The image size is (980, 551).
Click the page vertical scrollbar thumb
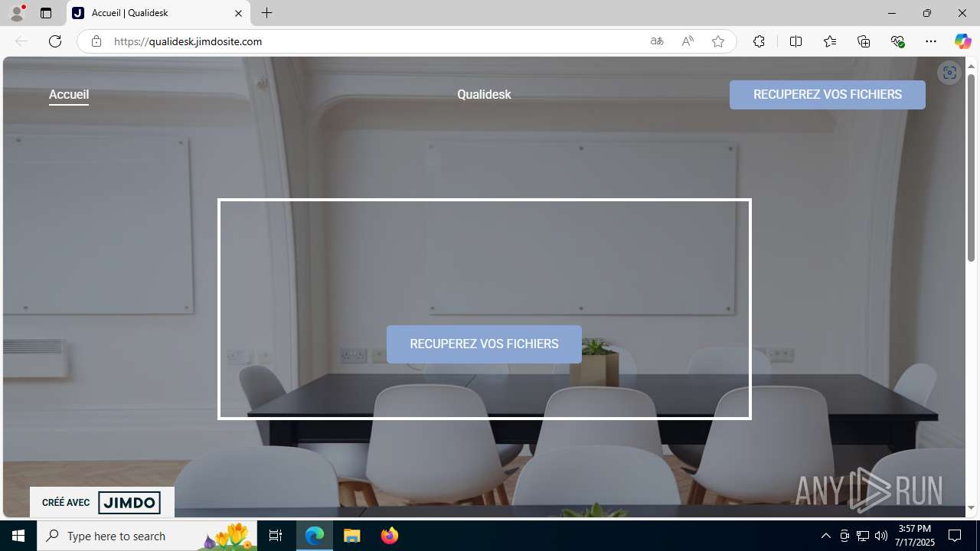(971, 168)
